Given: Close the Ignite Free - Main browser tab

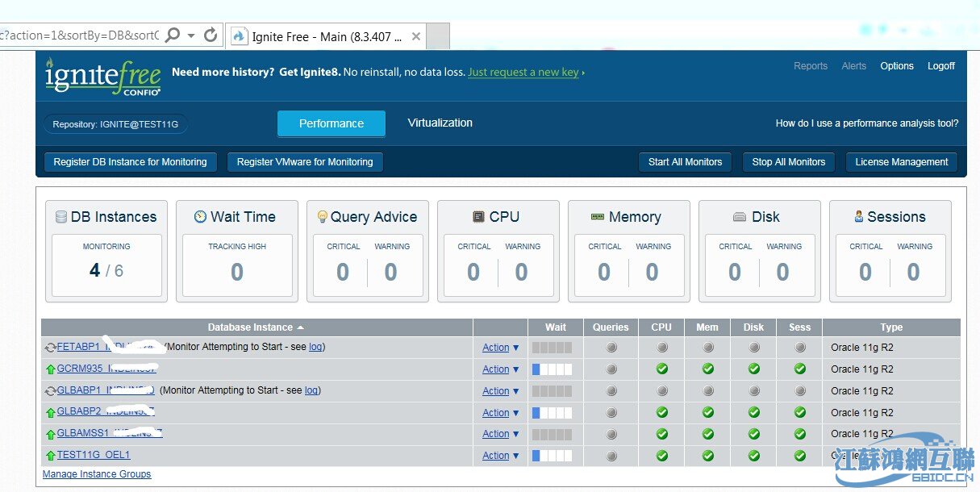Looking at the screenshot, I should pyautogui.click(x=415, y=36).
